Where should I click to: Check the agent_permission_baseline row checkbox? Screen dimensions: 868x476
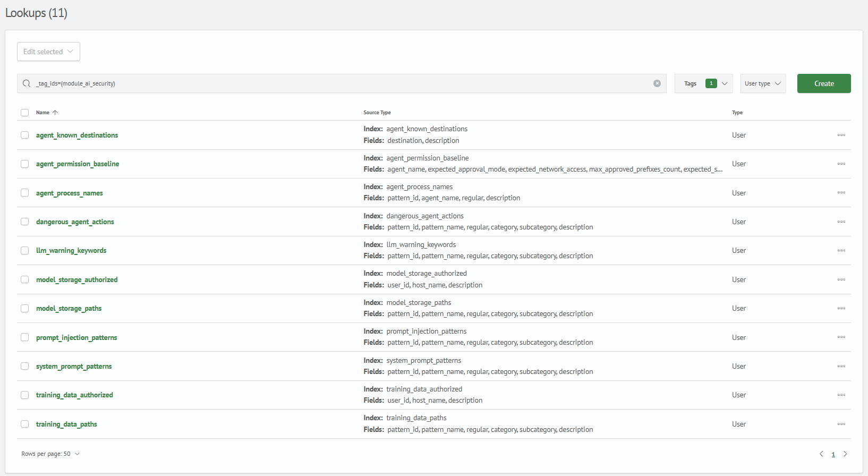[x=24, y=164]
